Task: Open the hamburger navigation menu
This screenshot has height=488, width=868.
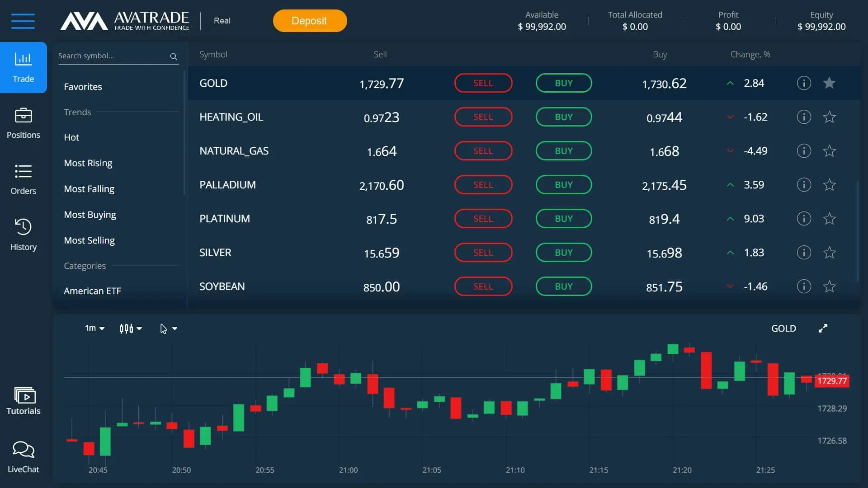Action: click(23, 21)
